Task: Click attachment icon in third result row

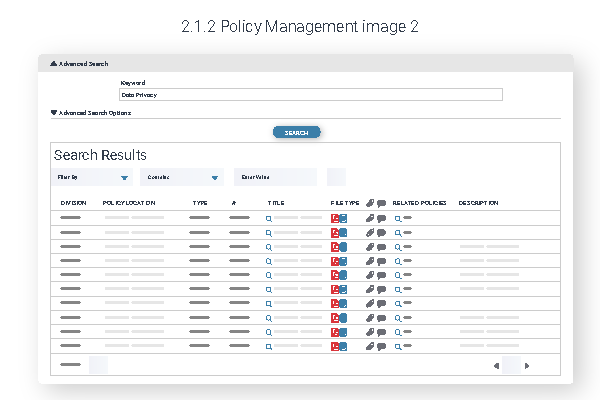Action: point(370,247)
